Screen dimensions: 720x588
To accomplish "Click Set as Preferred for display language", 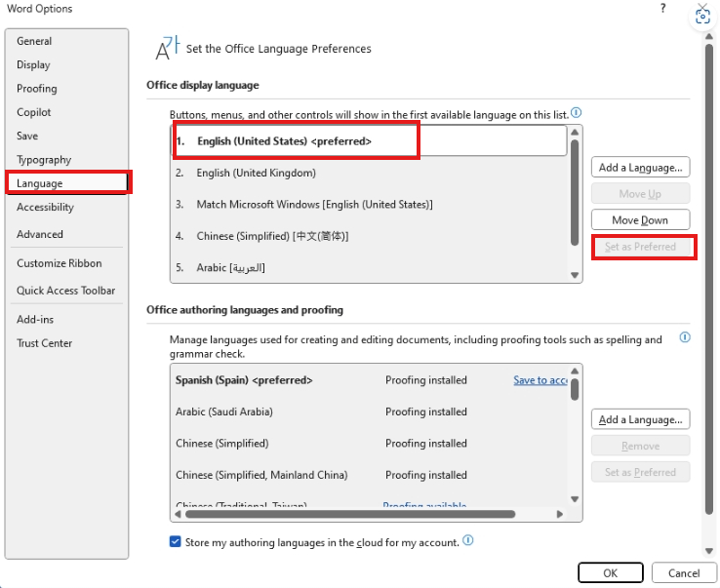I will pyautogui.click(x=640, y=247).
